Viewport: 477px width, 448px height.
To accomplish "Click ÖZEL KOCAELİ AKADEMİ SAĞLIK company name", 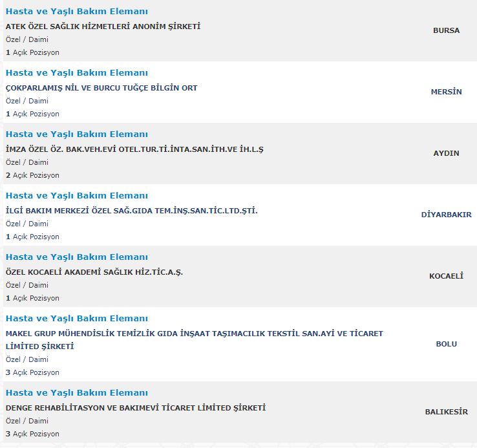I will click(94, 272).
